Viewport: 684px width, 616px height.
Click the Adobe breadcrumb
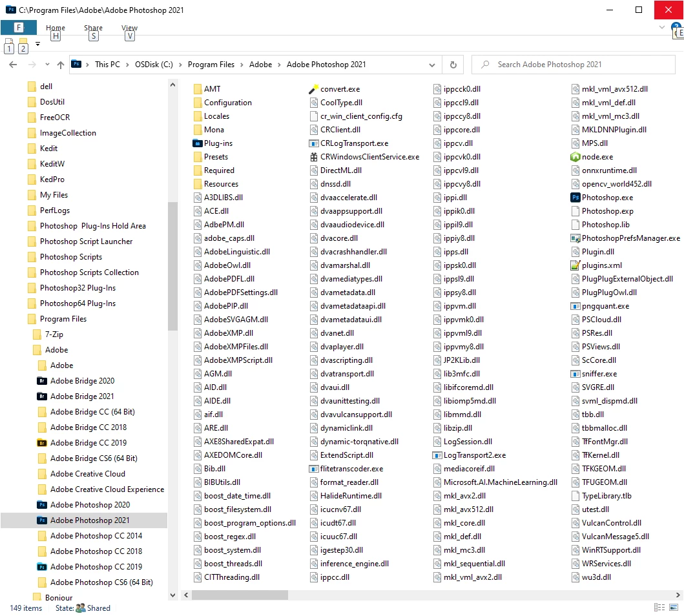pos(260,65)
